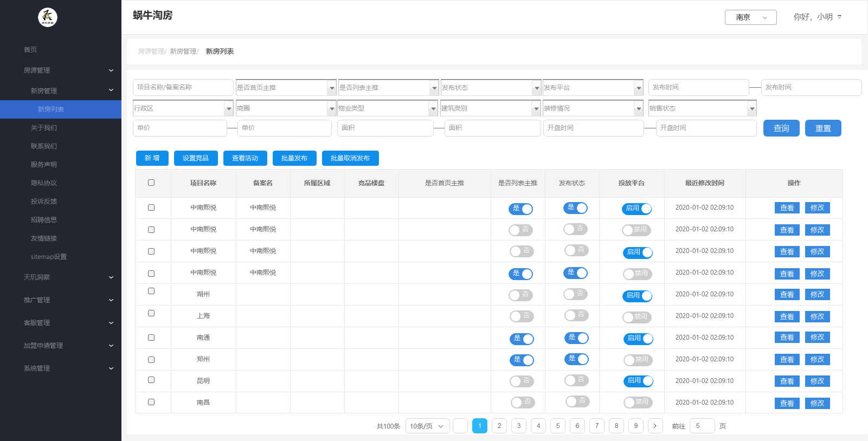Open 友情链接 in the sidebar
This screenshot has width=868, height=441.
44,238
